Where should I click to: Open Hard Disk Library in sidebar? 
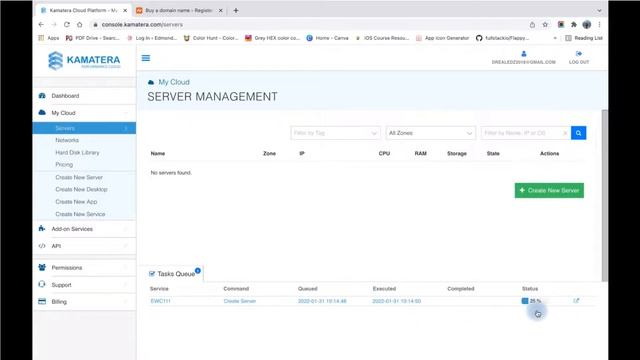(77, 152)
